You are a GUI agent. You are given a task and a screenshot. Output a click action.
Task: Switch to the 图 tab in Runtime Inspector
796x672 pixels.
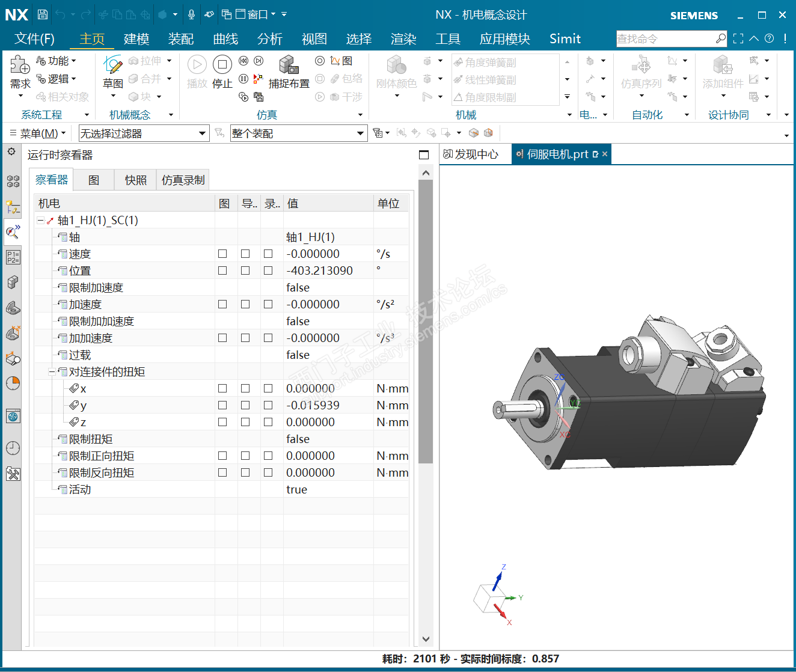94,180
